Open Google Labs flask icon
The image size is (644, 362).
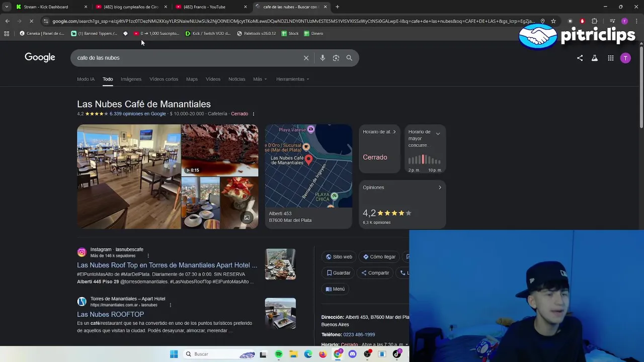(x=595, y=58)
